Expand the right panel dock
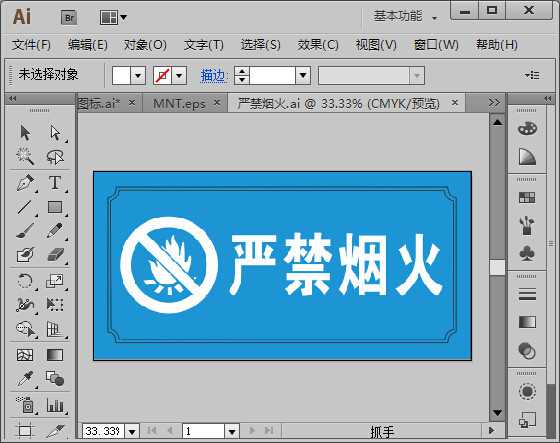This screenshot has width=560, height=443. coord(548,99)
